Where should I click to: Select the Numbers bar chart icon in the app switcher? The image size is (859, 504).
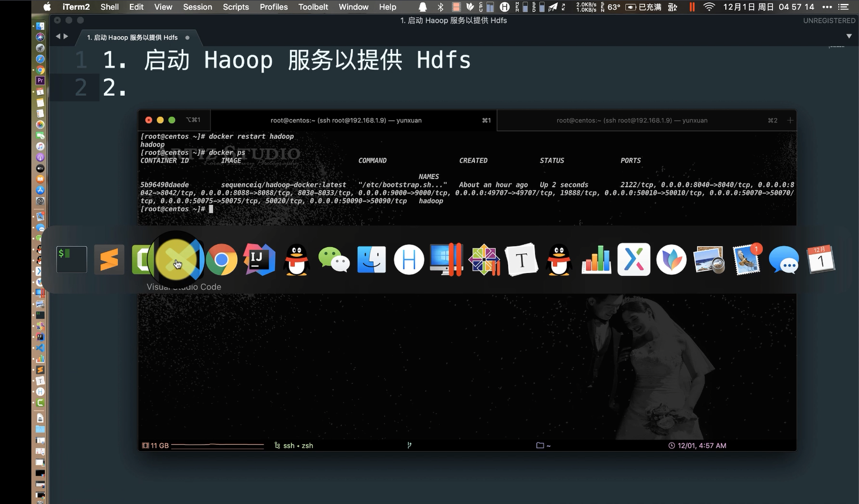(x=597, y=260)
